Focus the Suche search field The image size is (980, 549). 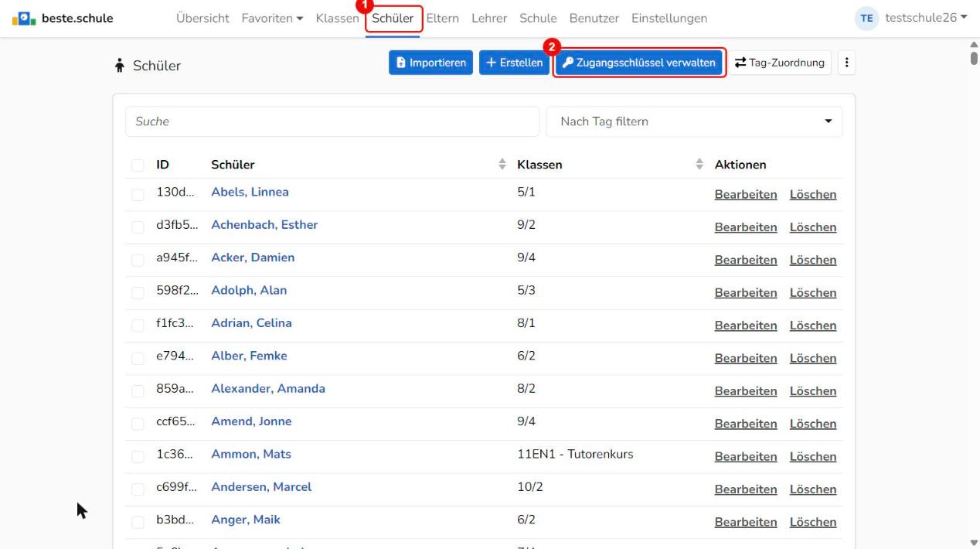click(332, 121)
